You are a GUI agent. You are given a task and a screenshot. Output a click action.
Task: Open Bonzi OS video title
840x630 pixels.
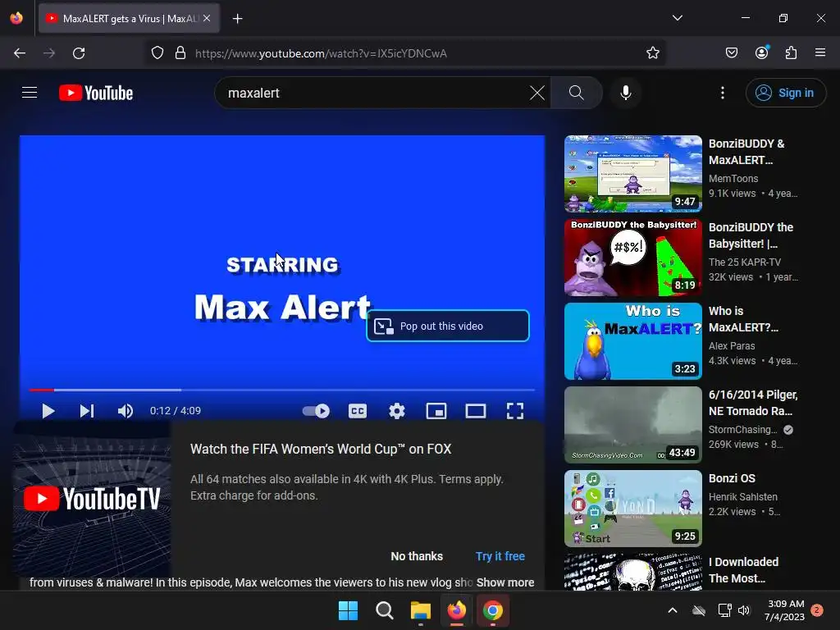tap(732, 478)
